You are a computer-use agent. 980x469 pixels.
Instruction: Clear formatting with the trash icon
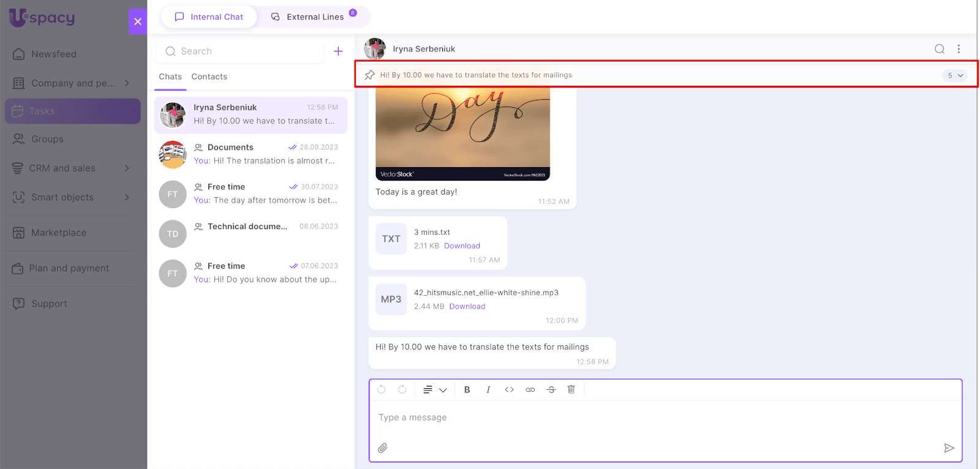[571, 389]
